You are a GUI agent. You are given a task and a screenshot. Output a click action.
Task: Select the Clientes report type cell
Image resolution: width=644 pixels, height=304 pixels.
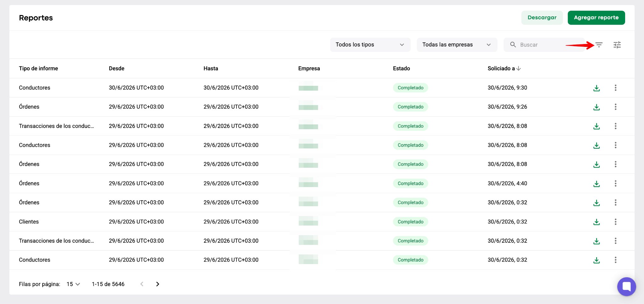click(29, 222)
